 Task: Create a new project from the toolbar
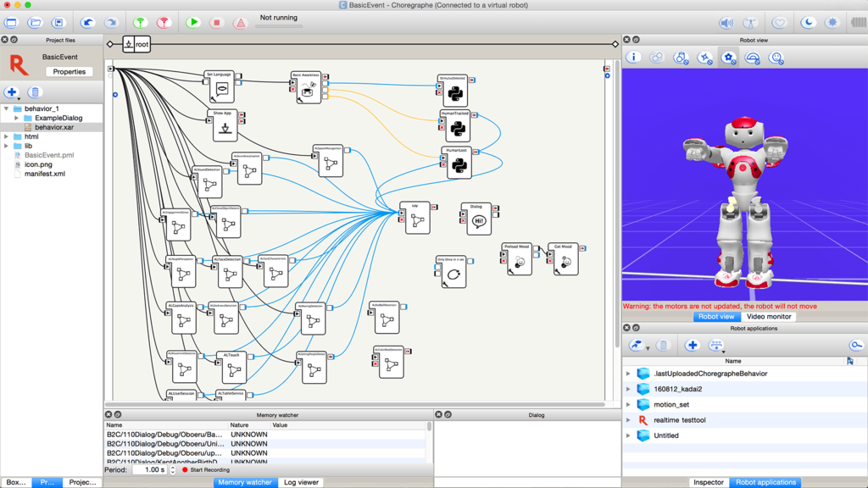(x=11, y=23)
